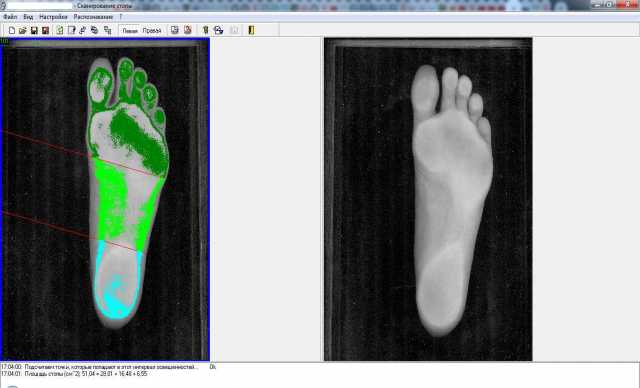The image size is (640, 388).
Task: Click the icon right of Правая toggle
Action: [x=175, y=30]
